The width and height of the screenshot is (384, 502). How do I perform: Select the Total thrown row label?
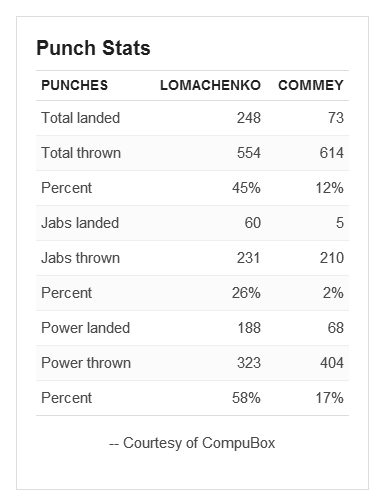coord(81,153)
